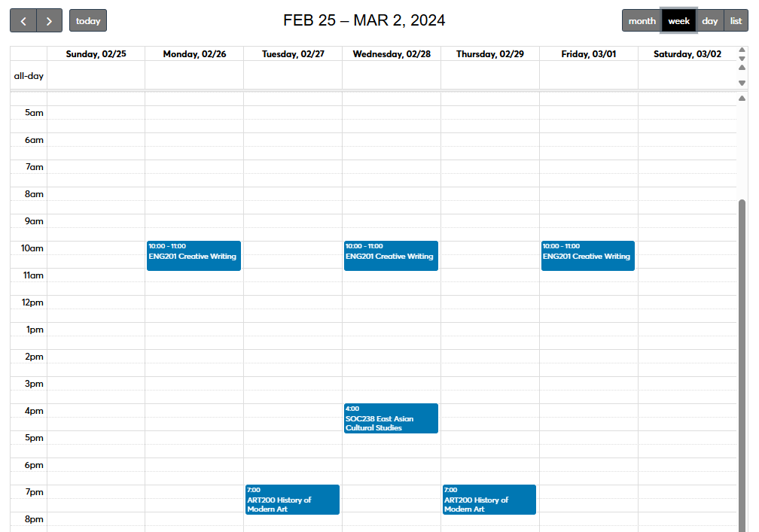Open Thursday's ART200 History of Modern Art event
The height and width of the screenshot is (532, 759).
[489, 500]
